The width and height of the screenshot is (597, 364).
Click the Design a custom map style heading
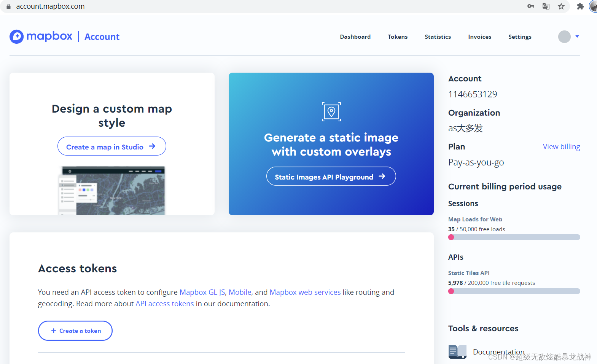coord(112,116)
